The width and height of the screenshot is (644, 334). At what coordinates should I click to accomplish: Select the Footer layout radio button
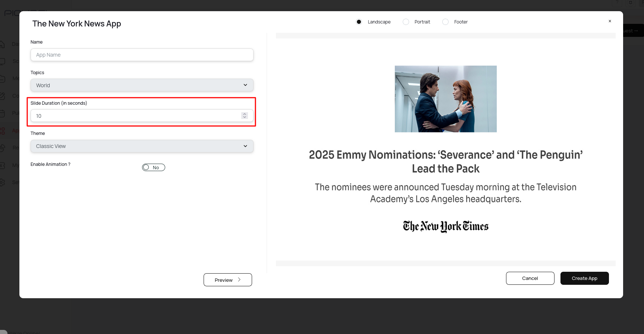[445, 22]
